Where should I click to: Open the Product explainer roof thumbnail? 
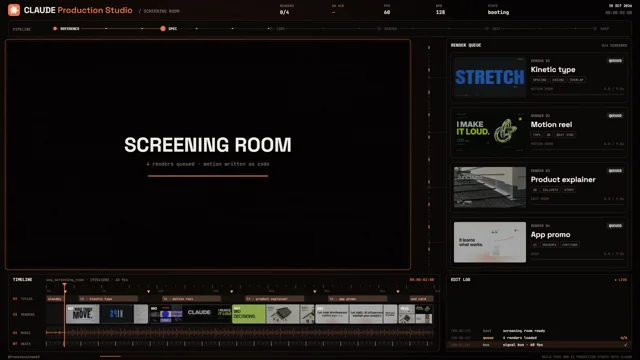coord(490,187)
